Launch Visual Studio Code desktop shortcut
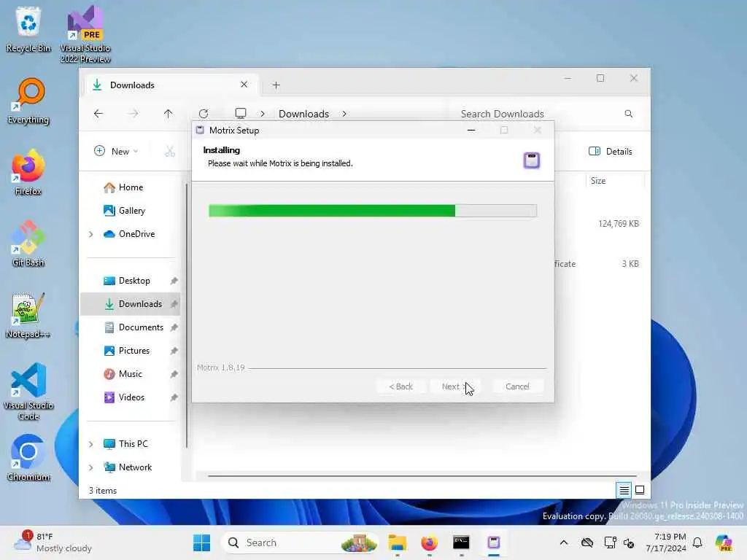This screenshot has width=747, height=560. tap(28, 392)
